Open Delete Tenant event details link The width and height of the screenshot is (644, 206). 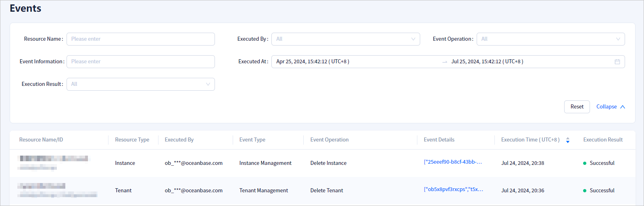tap(453, 189)
